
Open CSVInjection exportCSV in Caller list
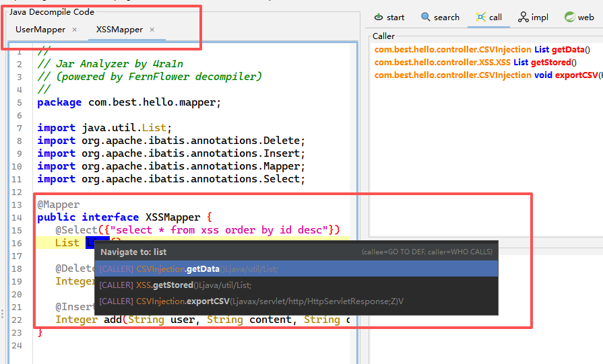tap(485, 75)
